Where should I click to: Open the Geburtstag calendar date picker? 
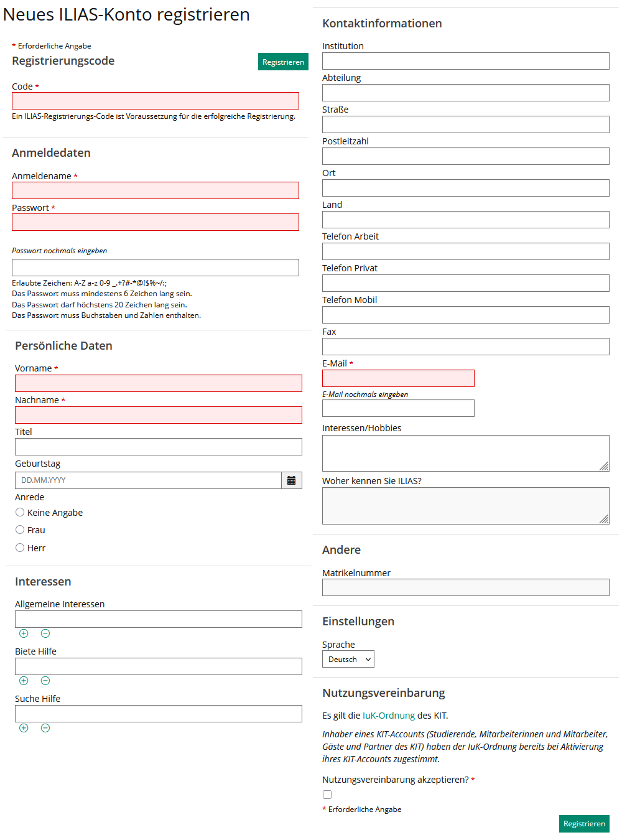[291, 480]
